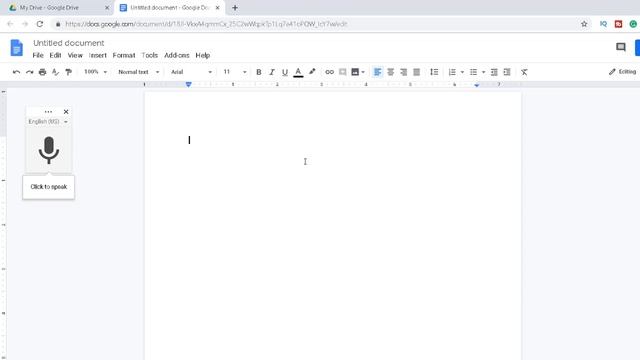
Task: Open the Add-ons menu
Action: pos(176,55)
